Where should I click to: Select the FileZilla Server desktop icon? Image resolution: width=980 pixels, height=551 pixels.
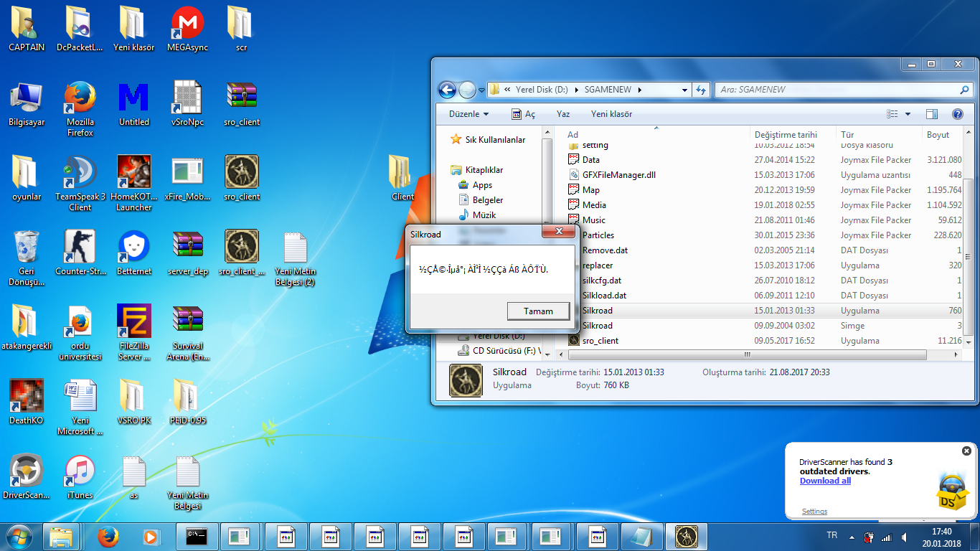click(134, 332)
